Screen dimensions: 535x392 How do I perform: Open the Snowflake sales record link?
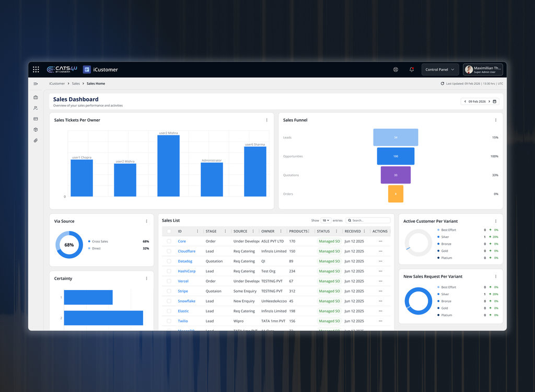click(x=187, y=301)
